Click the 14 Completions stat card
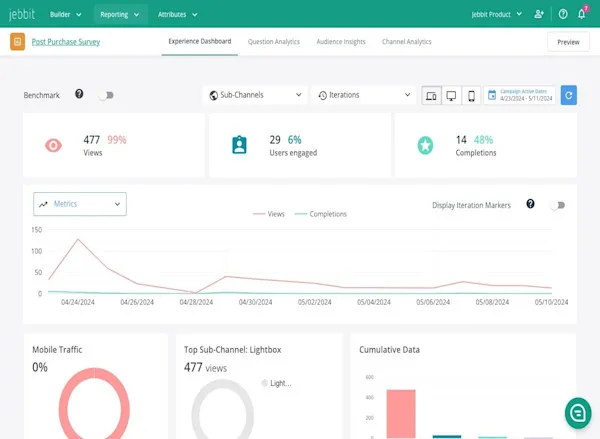600x439 pixels. 486,145
